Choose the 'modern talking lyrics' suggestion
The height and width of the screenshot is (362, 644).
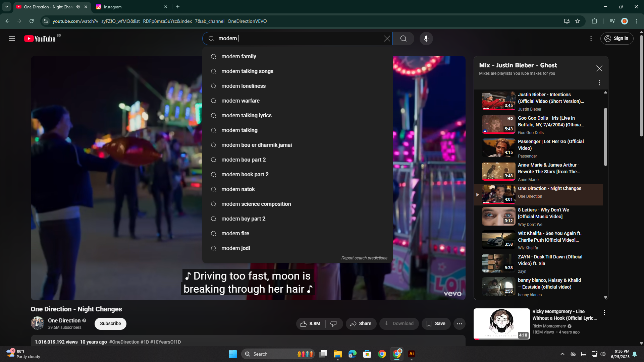point(297,115)
